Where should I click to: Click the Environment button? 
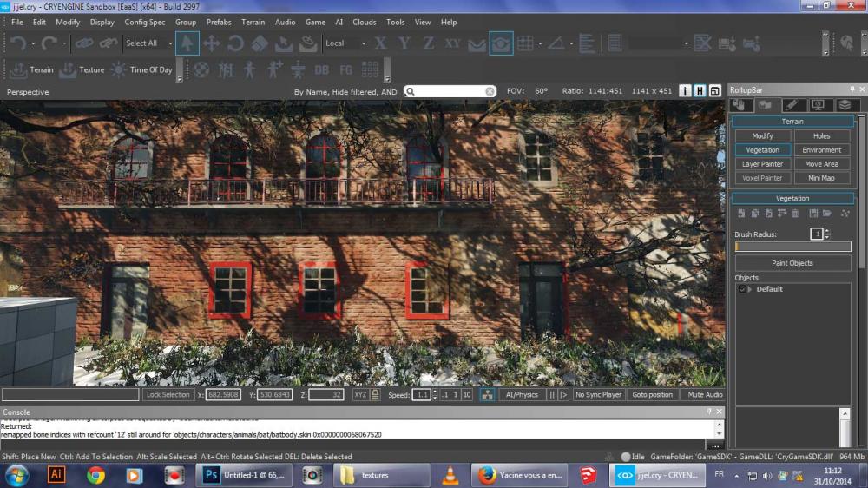[821, 150]
